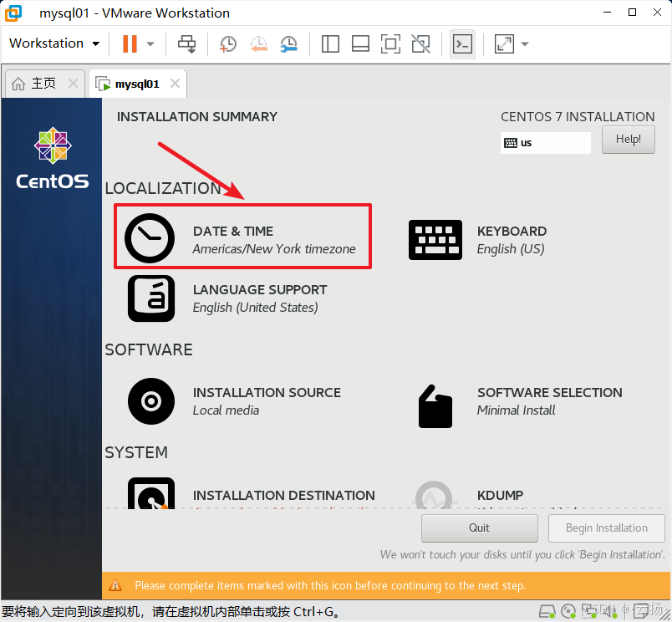Click Send Ctrl+Alt+Del toolbar icon
The width and height of the screenshot is (672, 622).
click(x=187, y=43)
